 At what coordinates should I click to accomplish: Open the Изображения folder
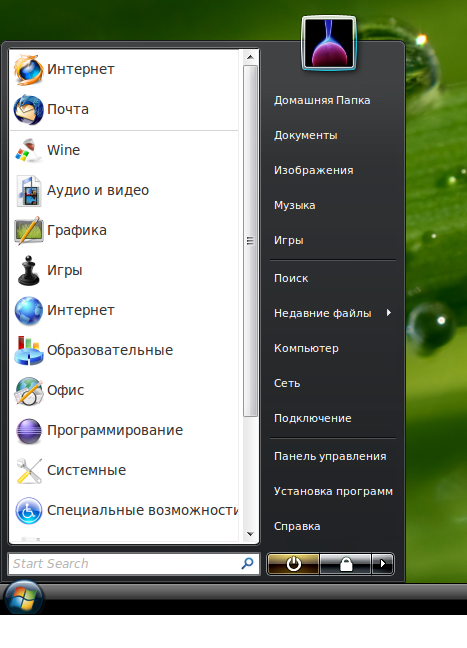click(x=313, y=170)
